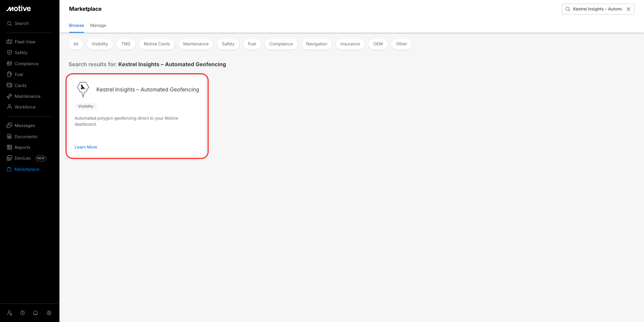Filter by TMS category
This screenshot has width=644, height=322.
click(x=126, y=44)
